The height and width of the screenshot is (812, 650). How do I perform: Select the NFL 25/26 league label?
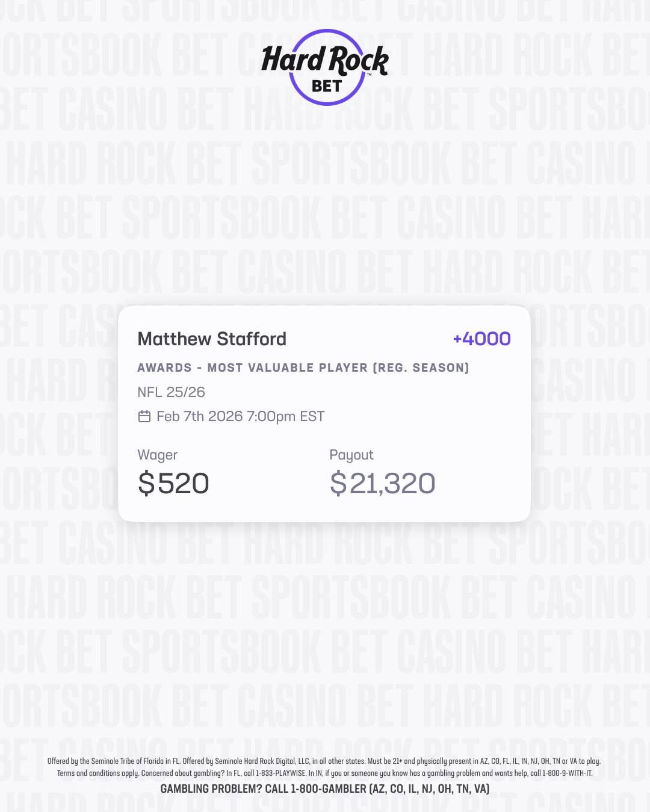(171, 392)
